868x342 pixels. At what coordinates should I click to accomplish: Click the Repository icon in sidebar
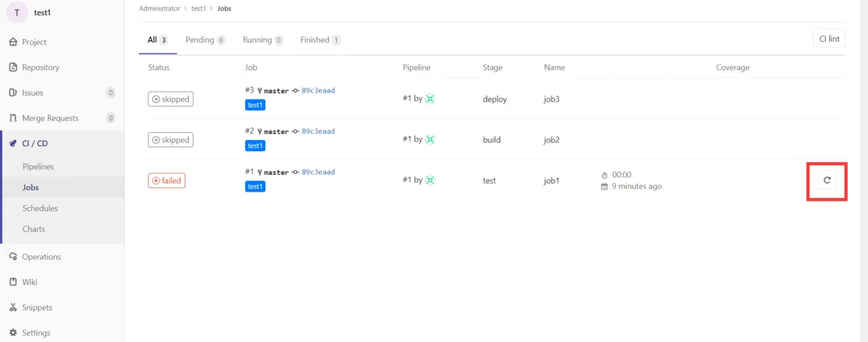pos(13,67)
